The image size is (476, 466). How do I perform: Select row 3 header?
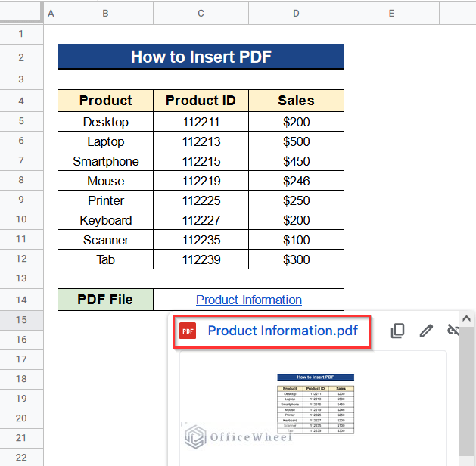coord(21,79)
